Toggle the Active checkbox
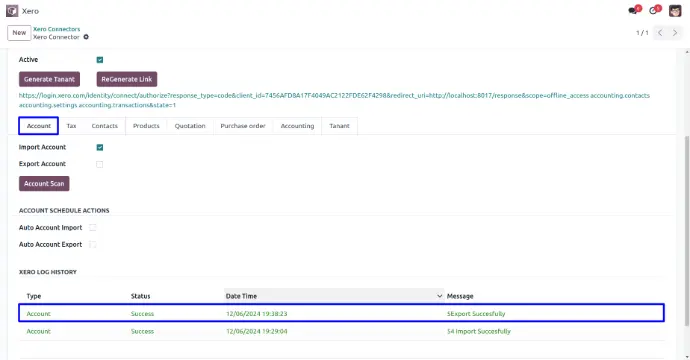690x360 pixels. coord(100,60)
